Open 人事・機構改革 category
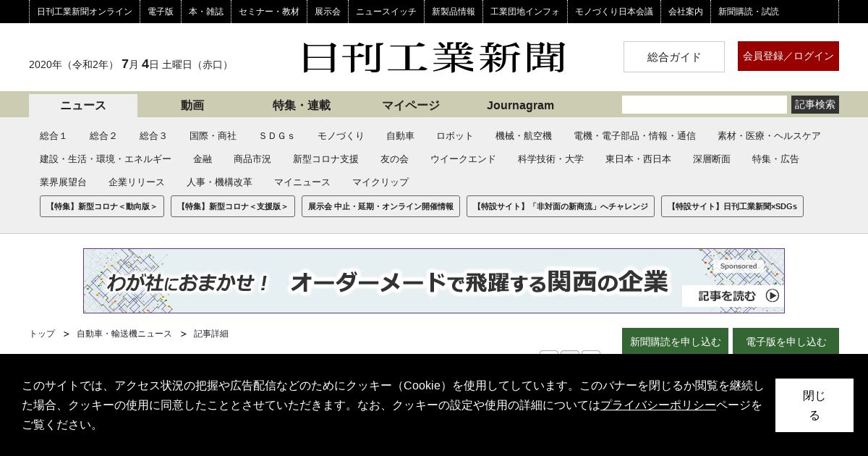The image size is (868, 456). click(219, 182)
